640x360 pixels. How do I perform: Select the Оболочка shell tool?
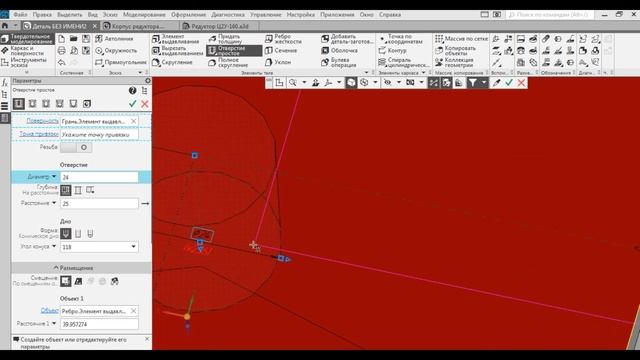point(340,51)
